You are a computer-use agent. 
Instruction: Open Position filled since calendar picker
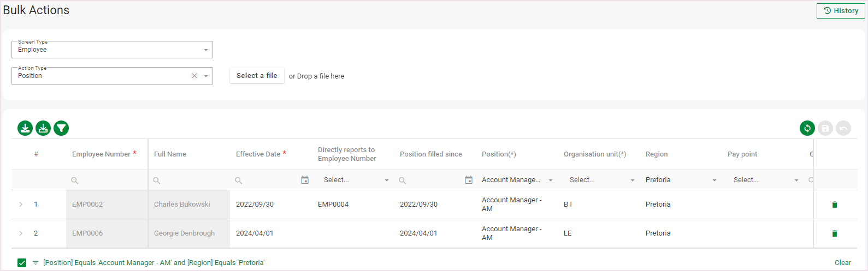click(469, 180)
